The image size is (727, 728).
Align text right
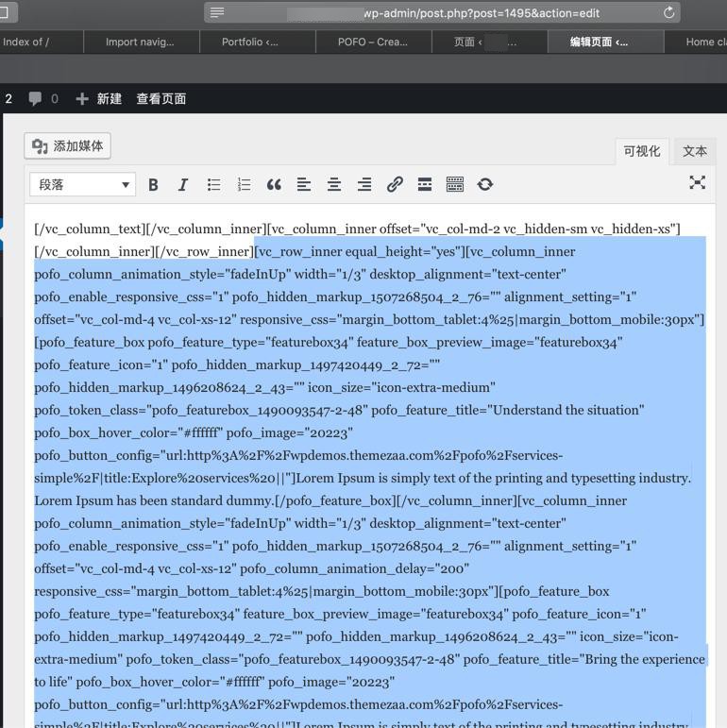[x=364, y=185]
